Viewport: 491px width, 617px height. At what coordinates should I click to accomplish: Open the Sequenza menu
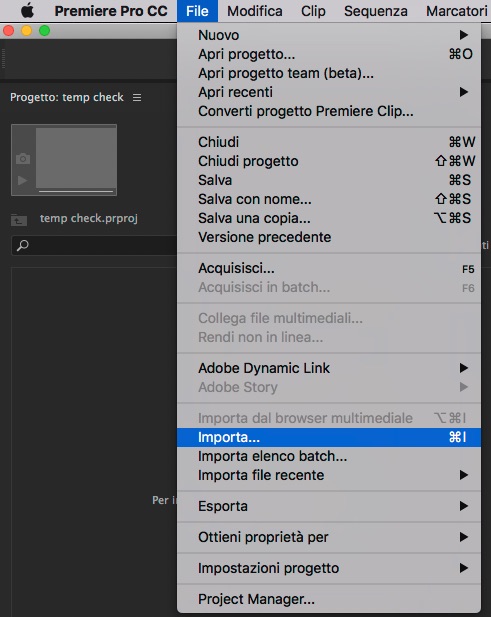(x=376, y=11)
